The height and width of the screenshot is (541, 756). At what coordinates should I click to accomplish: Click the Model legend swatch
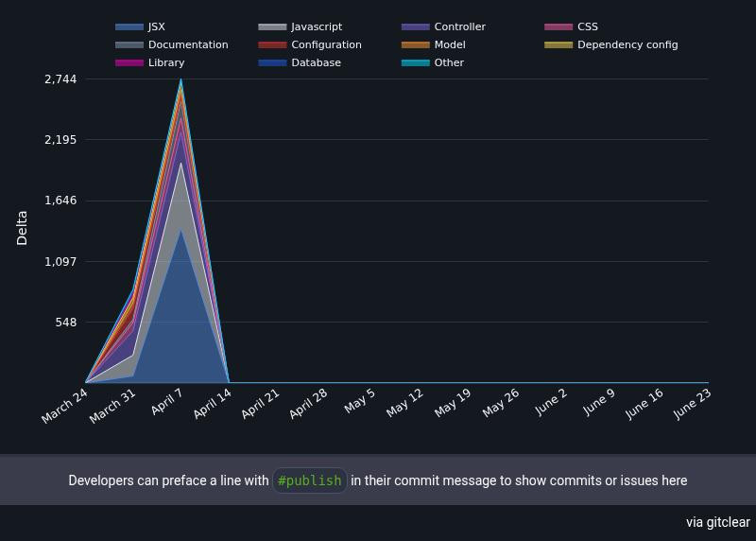(416, 45)
